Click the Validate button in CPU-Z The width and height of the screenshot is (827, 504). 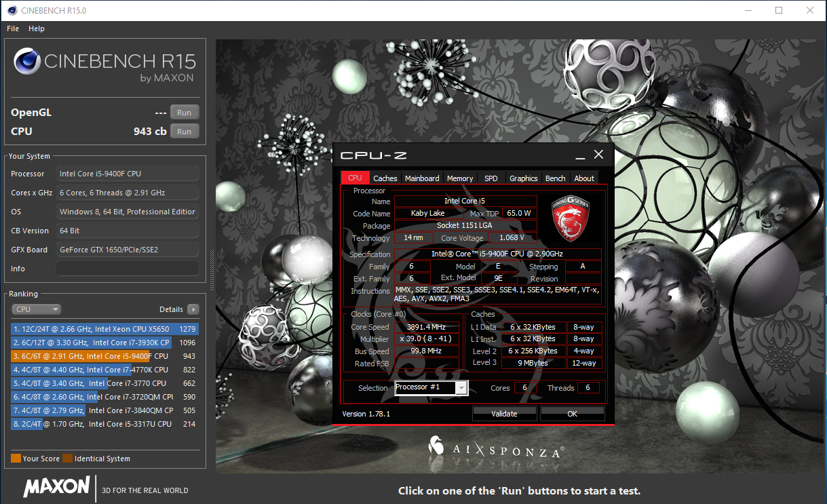pyautogui.click(x=504, y=414)
